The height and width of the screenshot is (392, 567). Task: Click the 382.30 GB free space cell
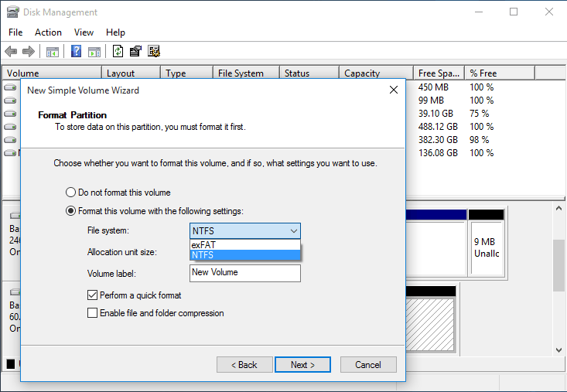point(438,139)
